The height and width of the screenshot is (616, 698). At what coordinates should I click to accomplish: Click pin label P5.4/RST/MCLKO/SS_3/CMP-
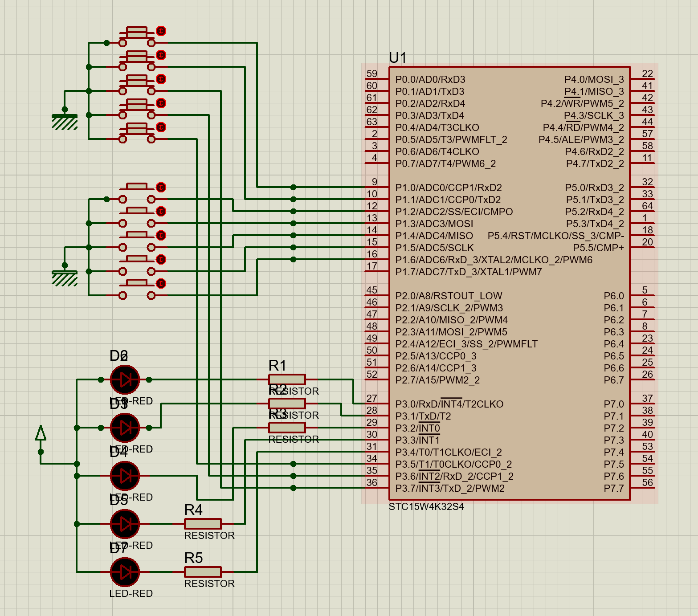(556, 236)
